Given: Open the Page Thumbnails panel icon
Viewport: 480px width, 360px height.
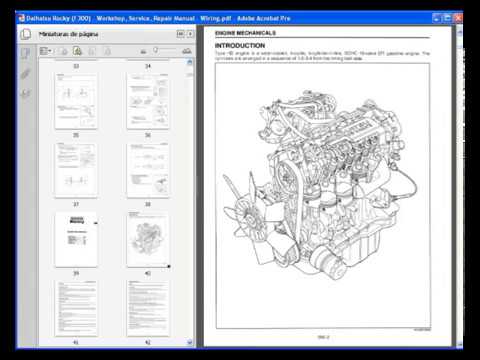Looking at the screenshot, I should coord(26,34).
